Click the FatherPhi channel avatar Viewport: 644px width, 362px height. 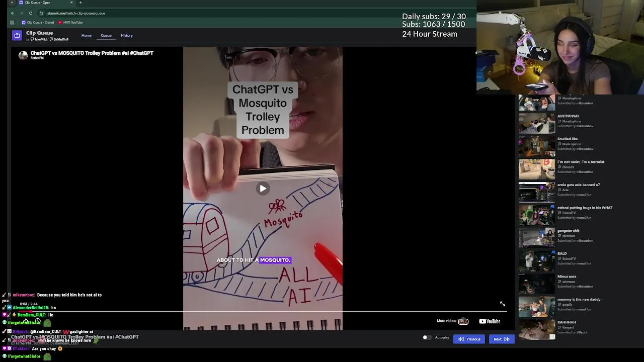click(23, 55)
